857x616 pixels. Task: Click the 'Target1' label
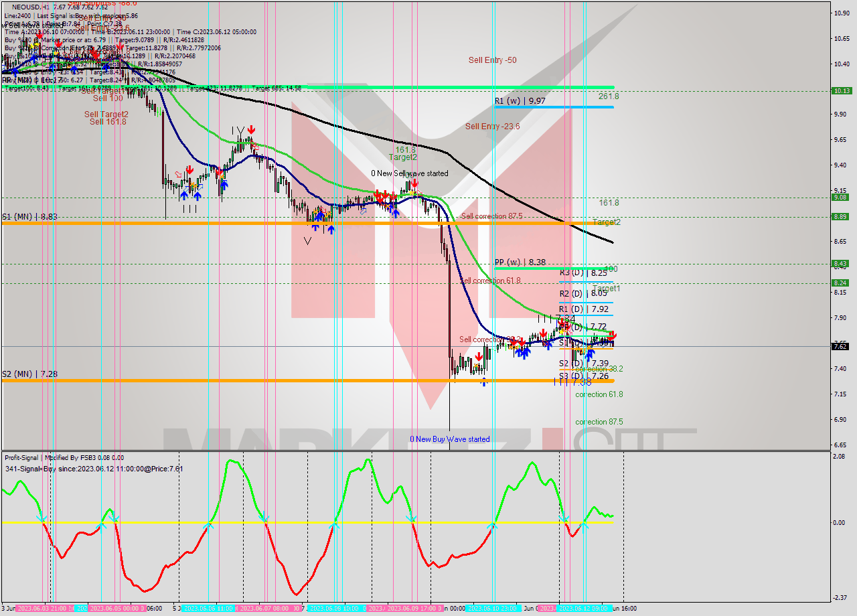tap(607, 289)
